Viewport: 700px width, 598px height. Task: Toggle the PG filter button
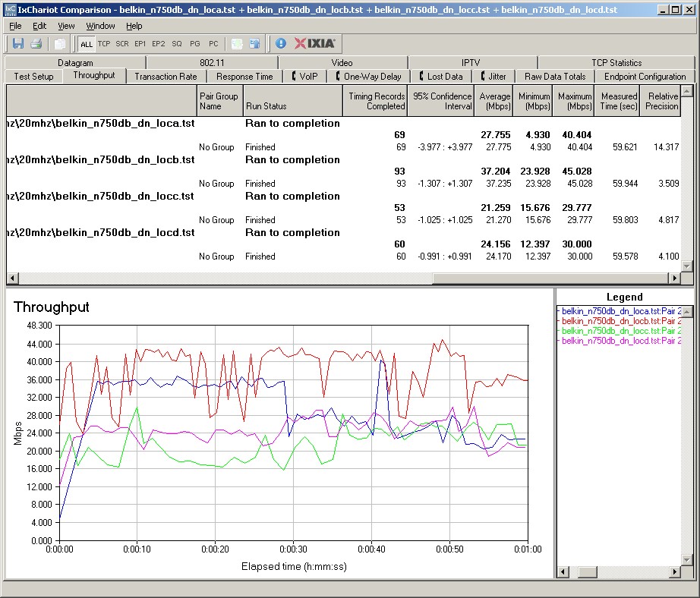click(195, 44)
